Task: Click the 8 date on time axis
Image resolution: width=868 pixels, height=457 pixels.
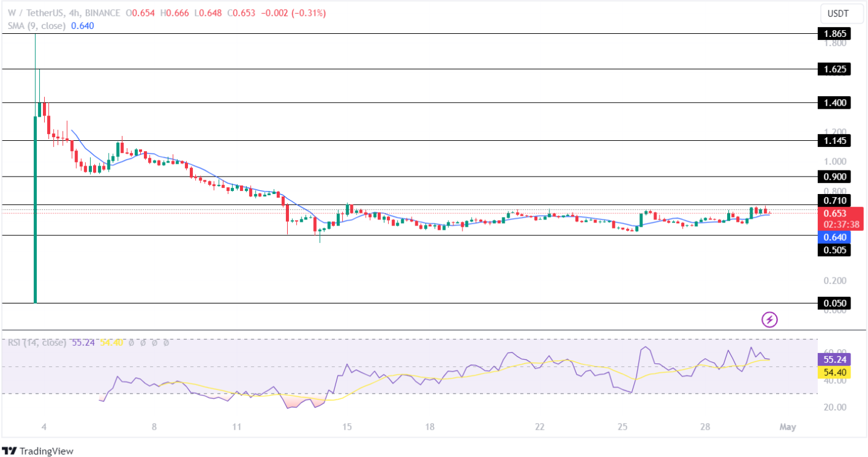Action: [x=154, y=427]
